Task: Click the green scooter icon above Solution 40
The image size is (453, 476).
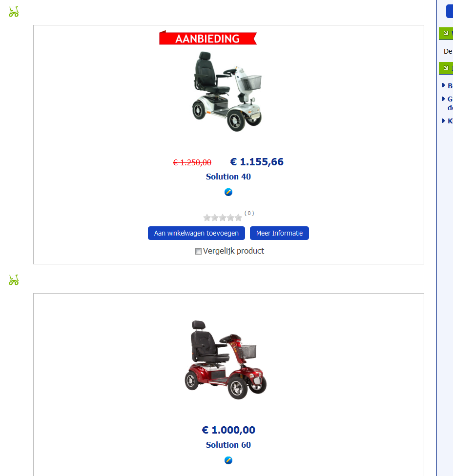Action: pyautogui.click(x=14, y=12)
